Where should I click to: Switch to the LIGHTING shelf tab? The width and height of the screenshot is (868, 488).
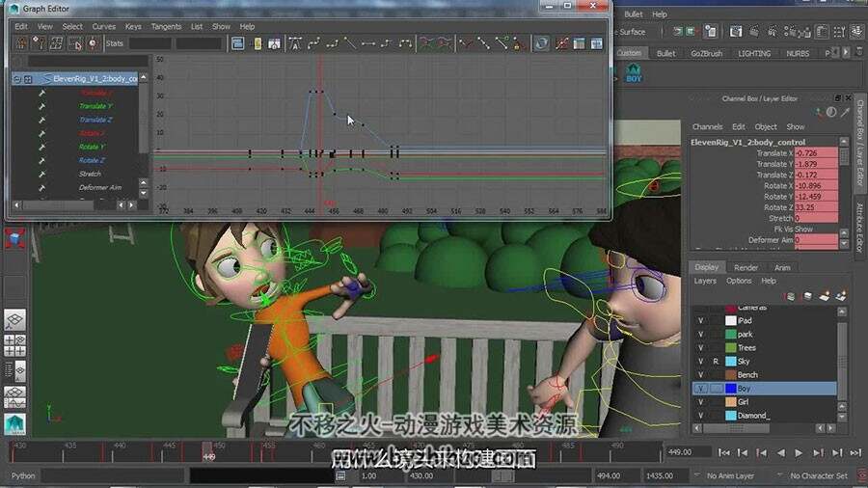pos(754,54)
